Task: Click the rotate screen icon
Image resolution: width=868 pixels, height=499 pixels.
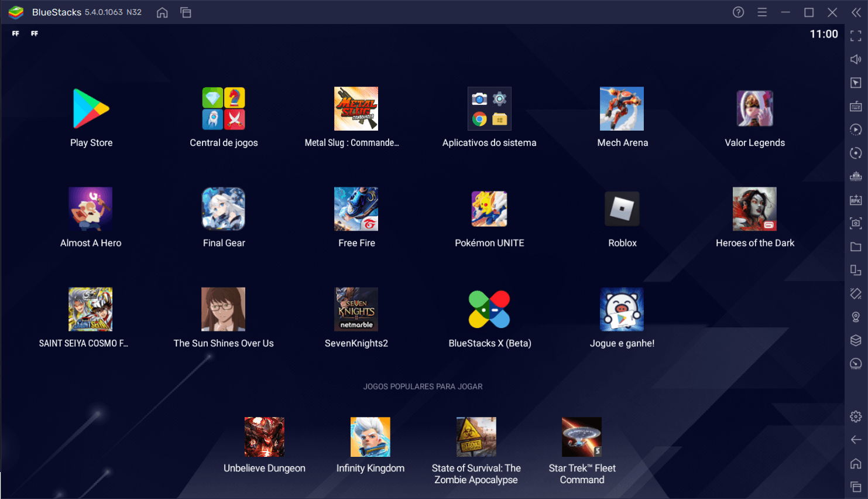Action: 856,270
